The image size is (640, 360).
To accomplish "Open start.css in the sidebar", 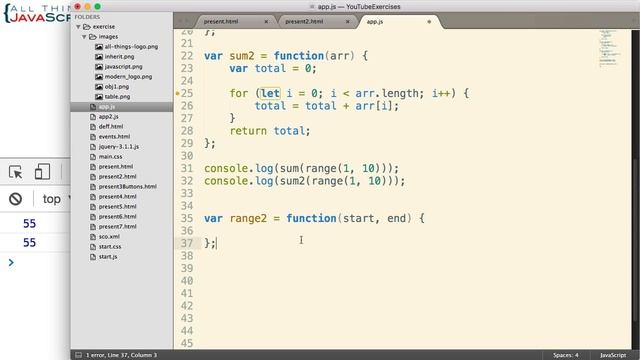I will [x=110, y=247].
